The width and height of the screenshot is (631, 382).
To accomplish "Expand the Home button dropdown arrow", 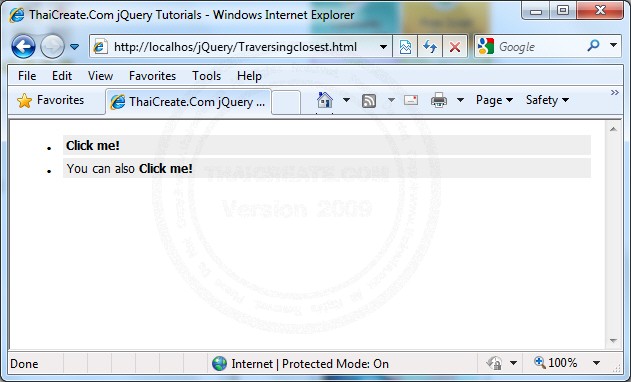I will pos(346,100).
